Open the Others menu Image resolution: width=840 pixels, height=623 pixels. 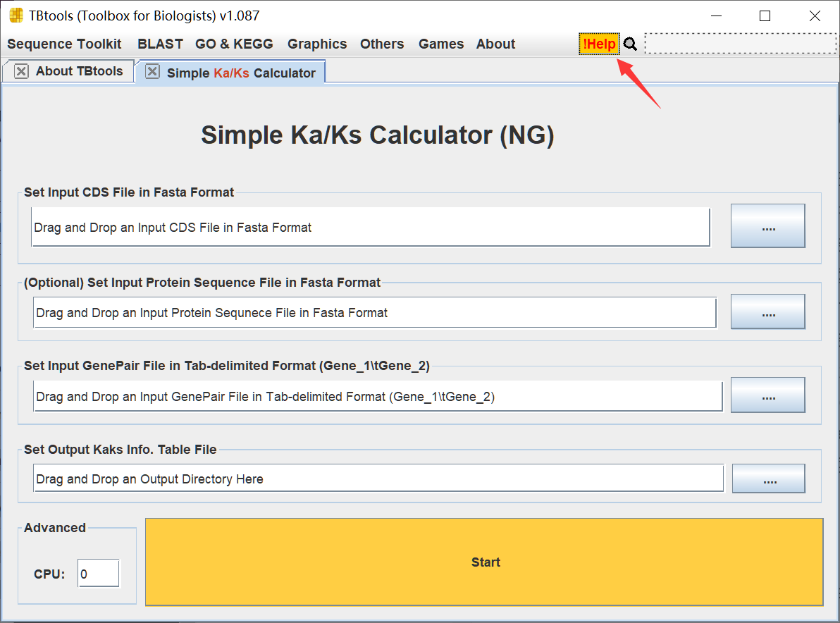(x=382, y=44)
